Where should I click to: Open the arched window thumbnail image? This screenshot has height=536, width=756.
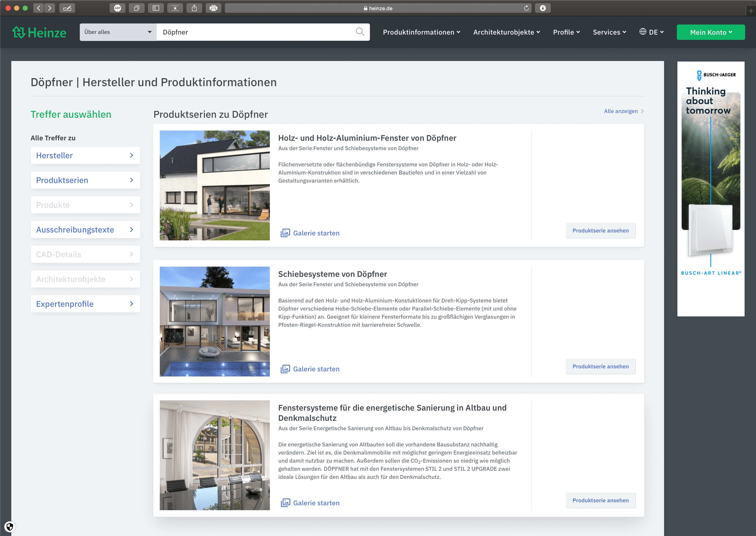point(215,455)
